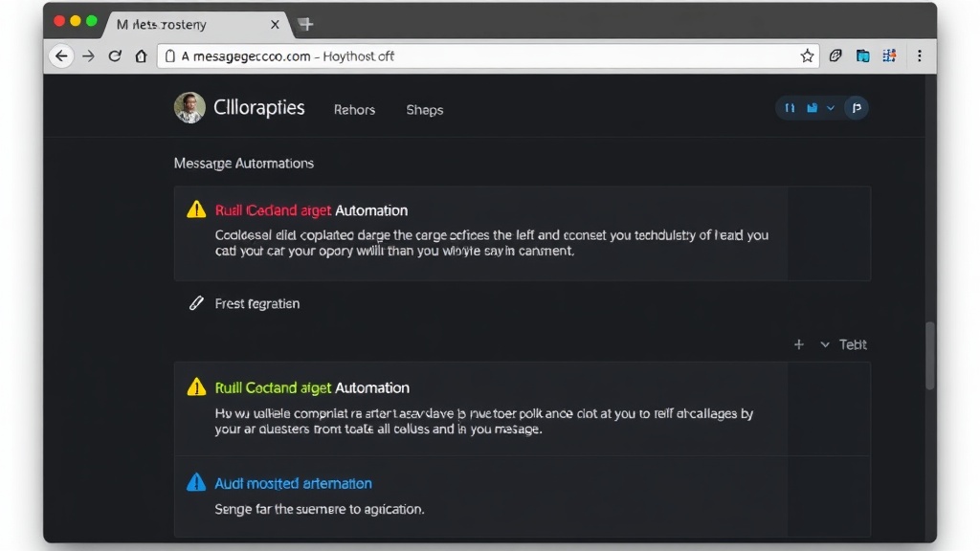Click the browser back arrow
The image size is (980, 551).
[x=62, y=56]
